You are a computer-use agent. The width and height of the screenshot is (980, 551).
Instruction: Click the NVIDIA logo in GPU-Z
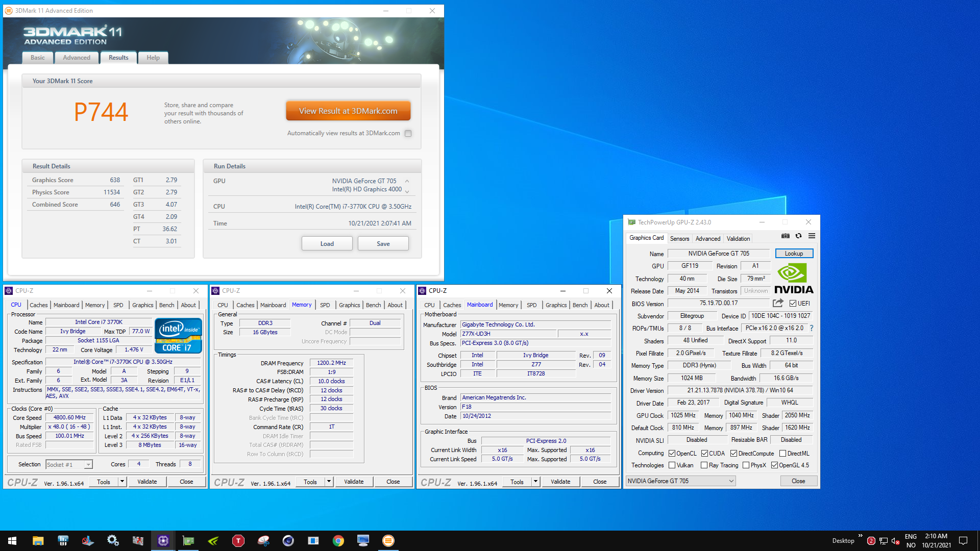pos(794,279)
